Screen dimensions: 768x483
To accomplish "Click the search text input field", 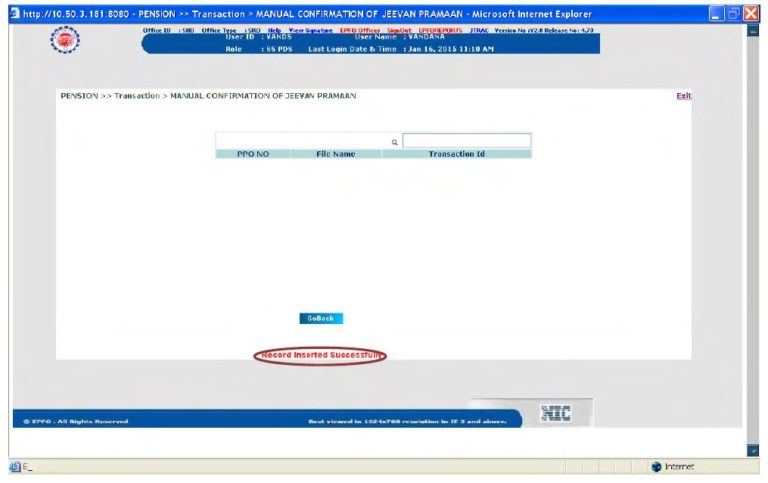I will click(466, 141).
